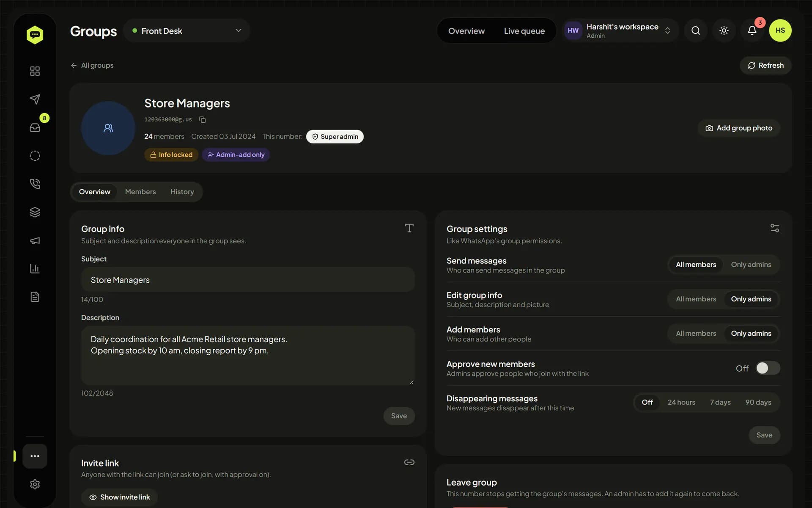Save the Group info changes

[399, 416]
